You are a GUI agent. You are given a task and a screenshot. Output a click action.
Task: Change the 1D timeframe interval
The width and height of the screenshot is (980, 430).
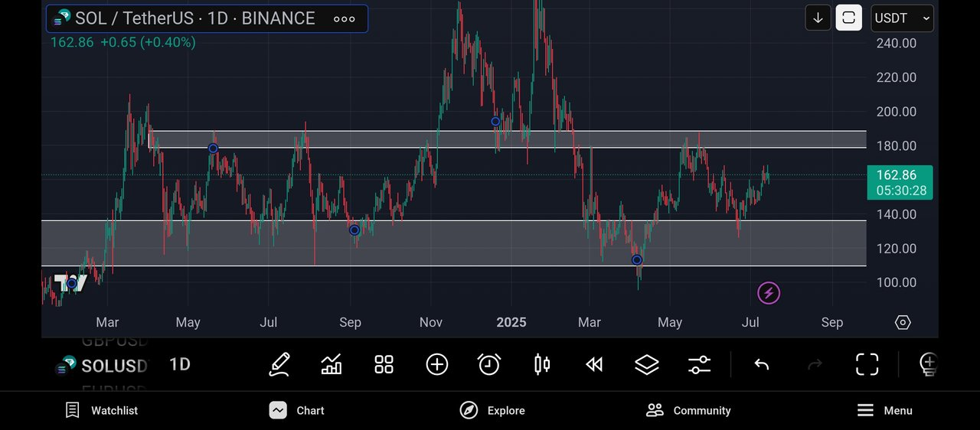(x=180, y=364)
